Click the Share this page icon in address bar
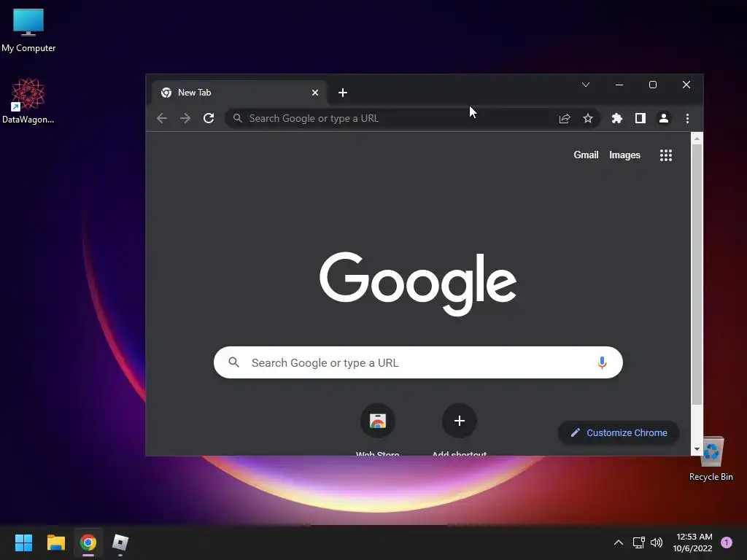 click(x=565, y=118)
